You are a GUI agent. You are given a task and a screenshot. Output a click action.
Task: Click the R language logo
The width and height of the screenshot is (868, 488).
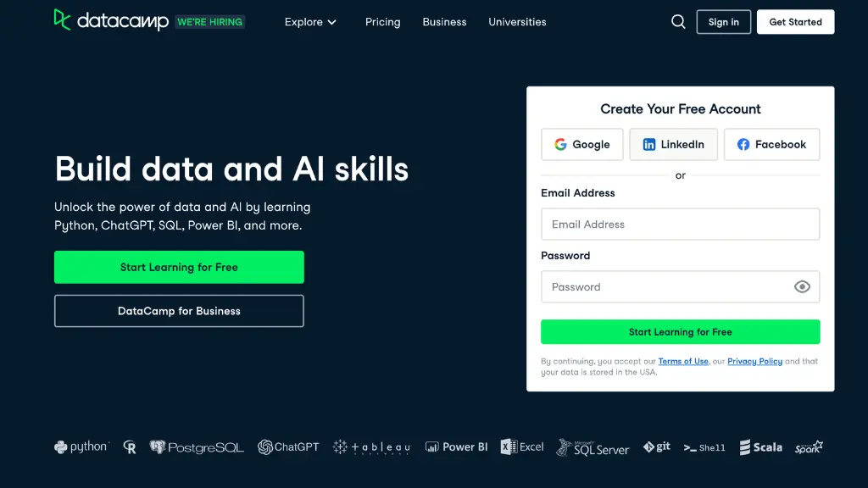130,447
